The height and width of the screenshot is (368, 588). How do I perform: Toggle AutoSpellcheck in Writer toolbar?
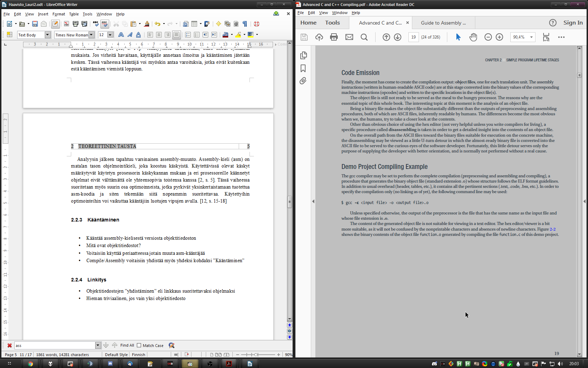[x=104, y=24]
